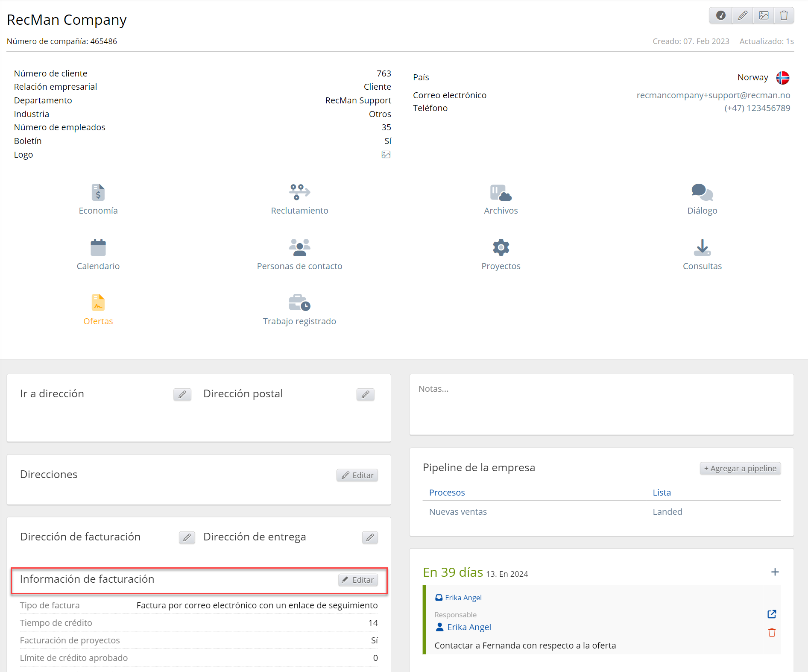Open the highlighted Ofertas icon
This screenshot has height=672, width=808.
coord(98,303)
